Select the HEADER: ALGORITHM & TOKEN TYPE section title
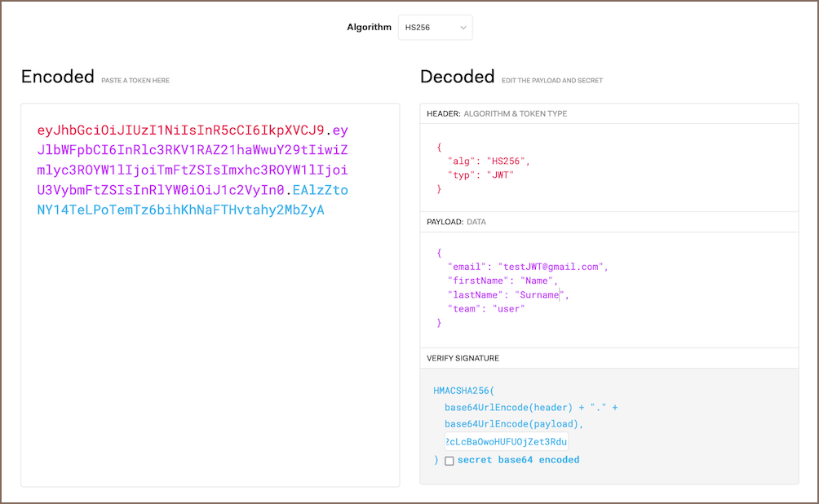 pos(497,114)
